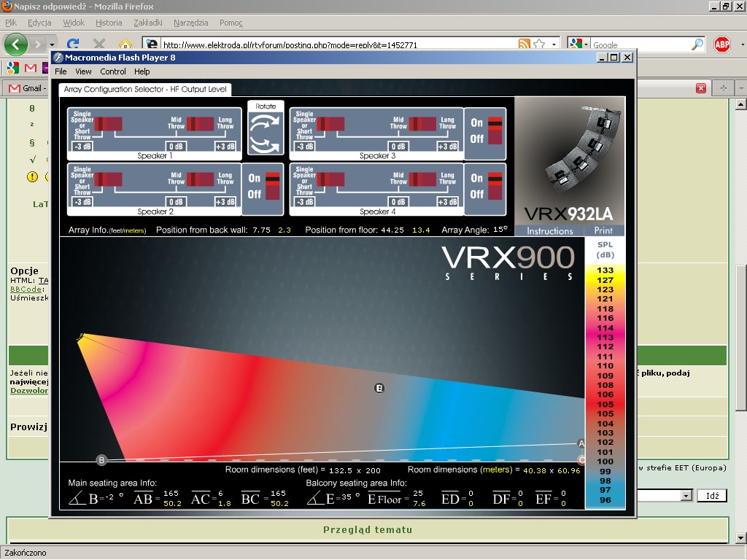Click Gmail bookmark icon in bookmarks toolbar

[31, 68]
